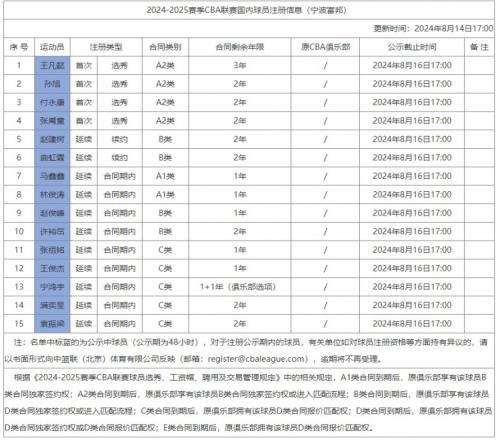
Task: Click the B类 contract cell in row 10
Action: point(165,231)
